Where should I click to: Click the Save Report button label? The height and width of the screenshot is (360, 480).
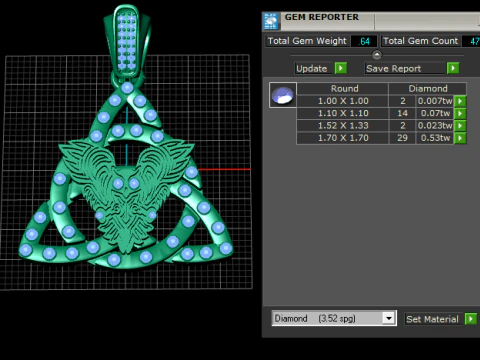[x=394, y=68]
